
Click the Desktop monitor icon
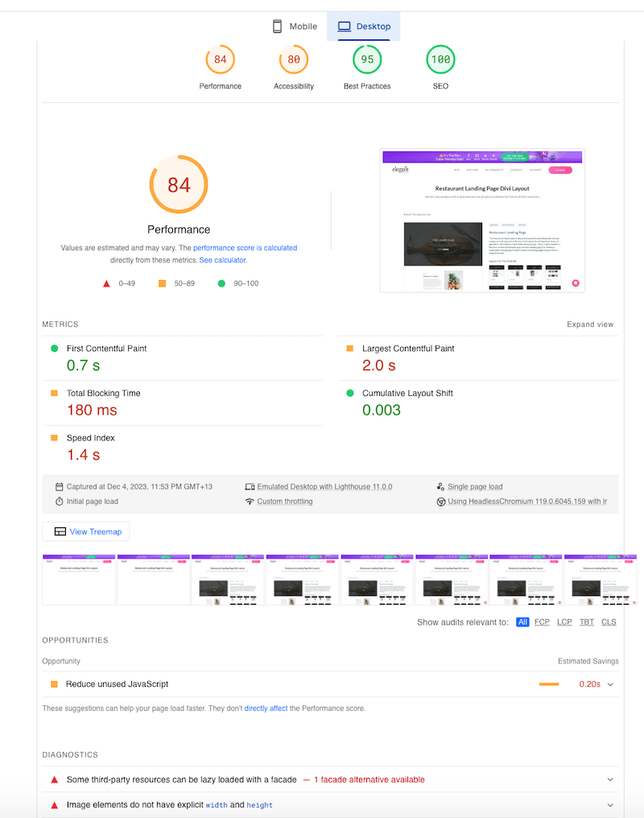(343, 26)
